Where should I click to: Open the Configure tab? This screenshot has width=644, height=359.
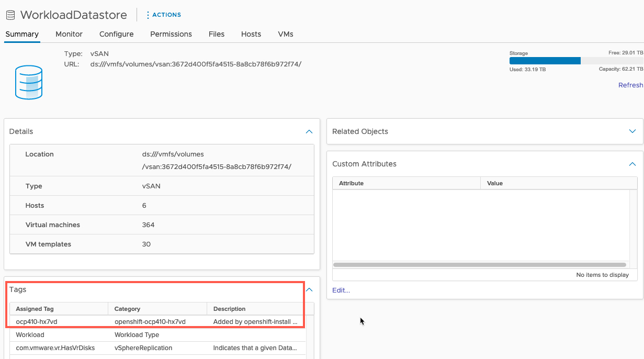117,34
